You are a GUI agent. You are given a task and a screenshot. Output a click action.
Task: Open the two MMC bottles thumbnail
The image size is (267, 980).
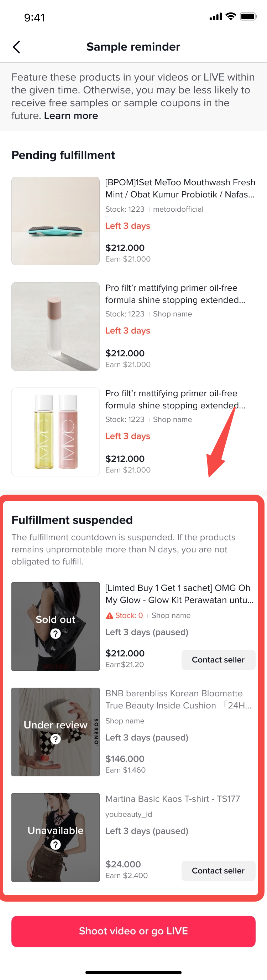[56, 432]
